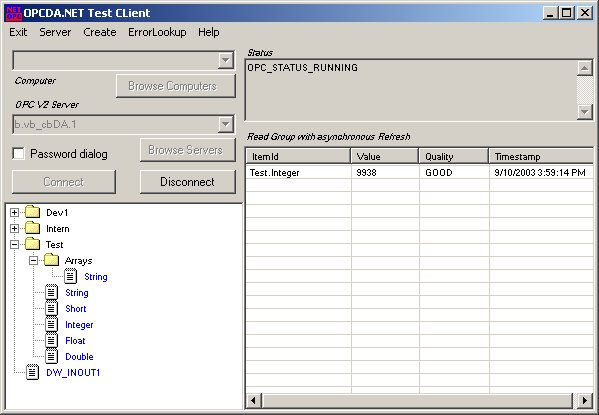Click the Disconnect button
The image size is (599, 415).
187,182
